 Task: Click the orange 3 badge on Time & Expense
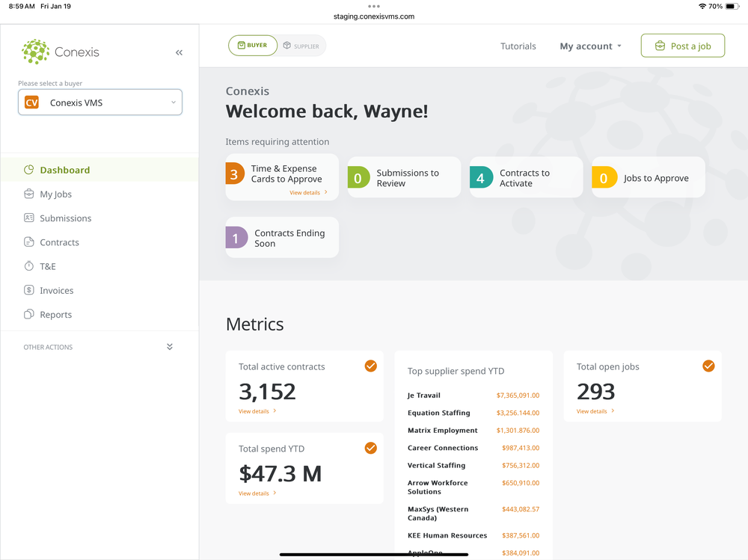pyautogui.click(x=235, y=173)
